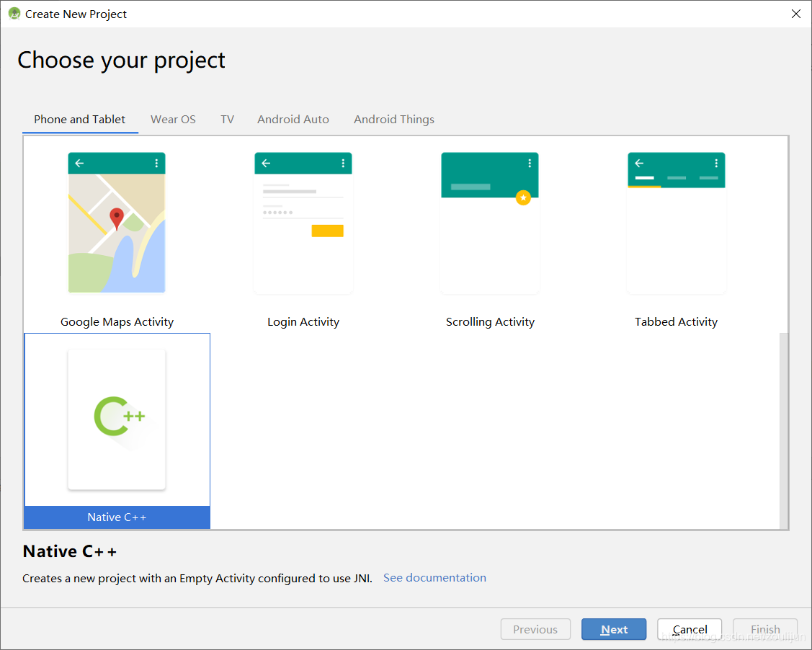Click the Cancel button
The height and width of the screenshot is (650, 812).
(x=690, y=628)
